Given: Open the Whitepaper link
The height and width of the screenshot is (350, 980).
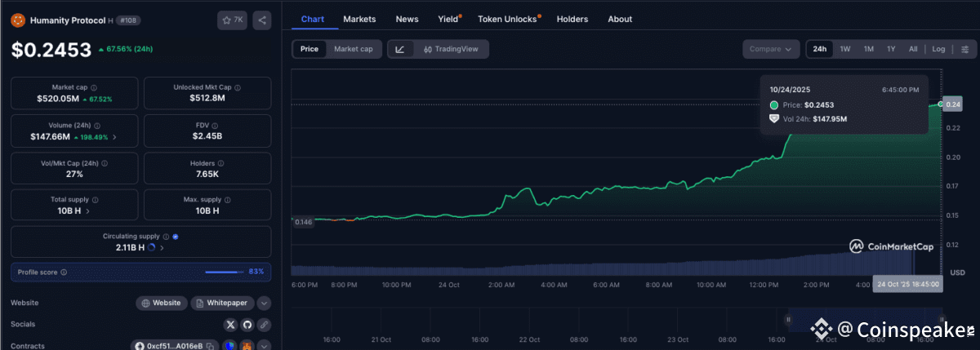Looking at the screenshot, I should coord(222,303).
